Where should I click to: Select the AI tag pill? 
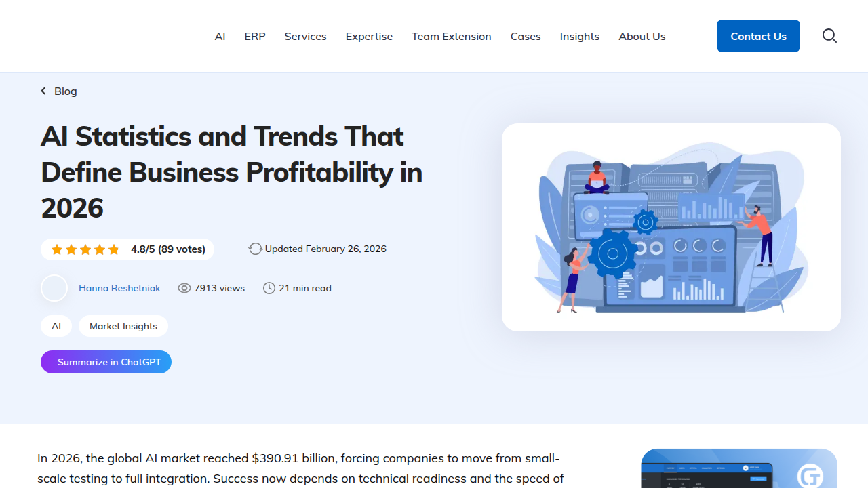click(56, 326)
